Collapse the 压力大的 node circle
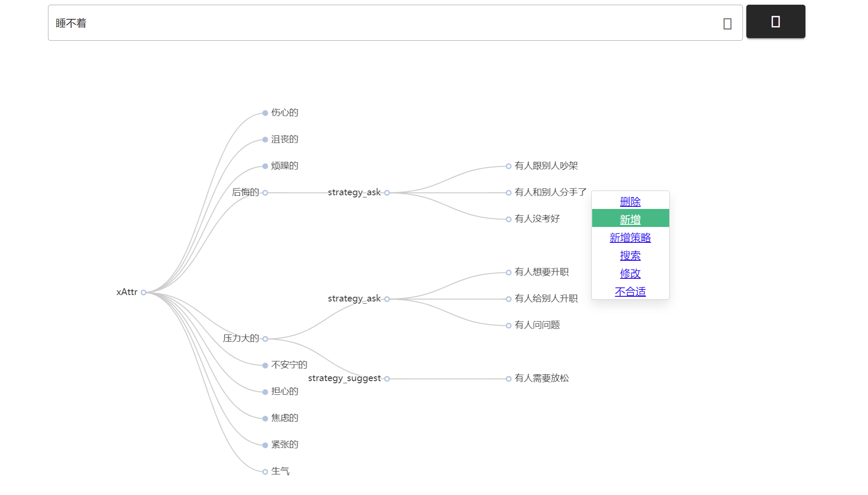Viewport: 868px width, 495px height. coord(265,339)
